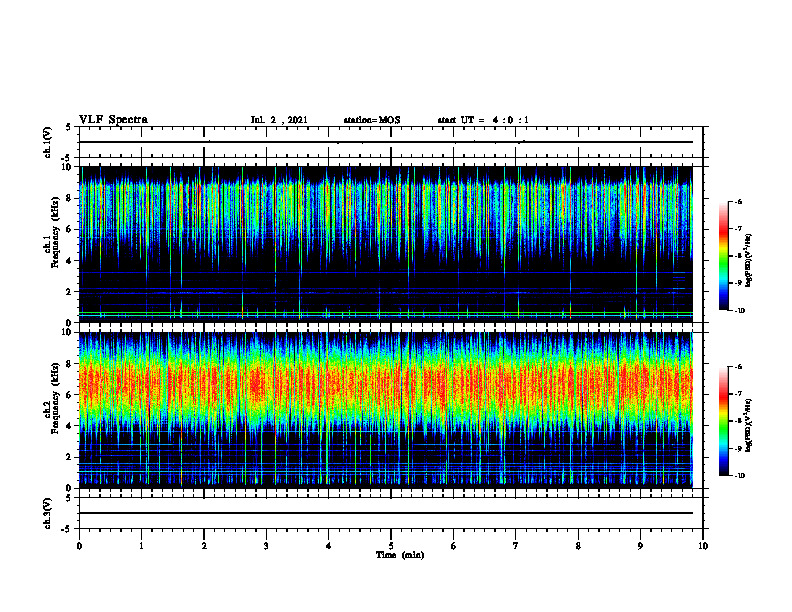
Task: Click the "-10" label on ch.2 color bar
Action: tap(739, 476)
